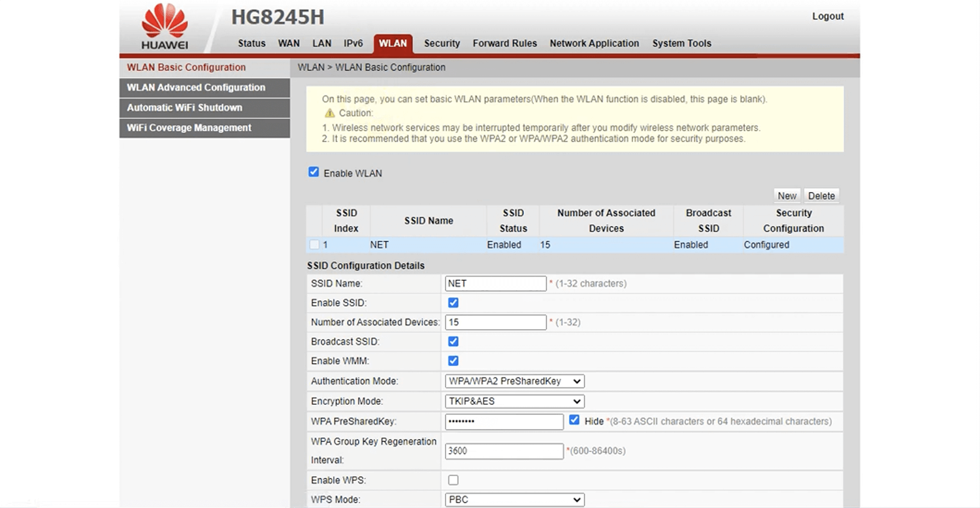The height and width of the screenshot is (508, 980).
Task: Click the SSID Name input field
Action: pos(495,283)
